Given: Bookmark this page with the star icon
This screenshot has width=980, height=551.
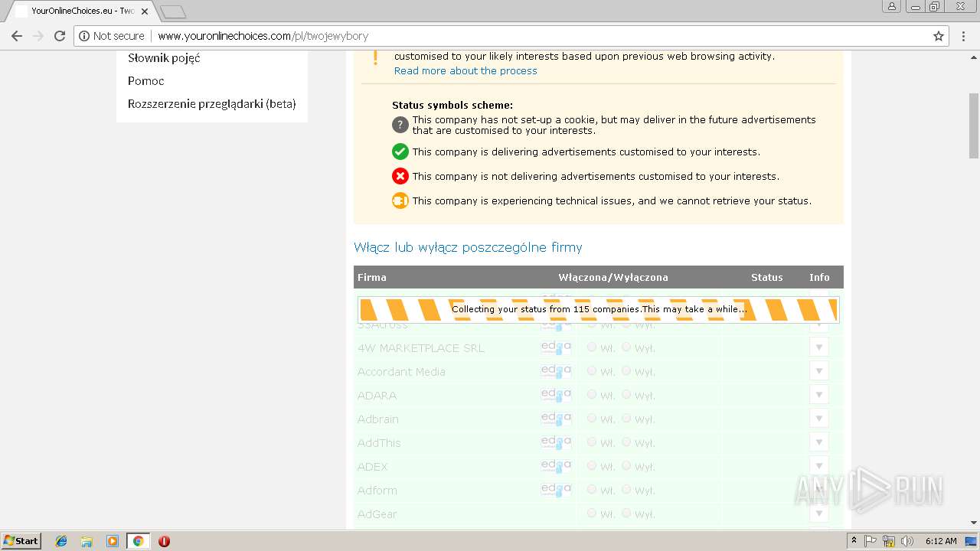Looking at the screenshot, I should point(939,36).
